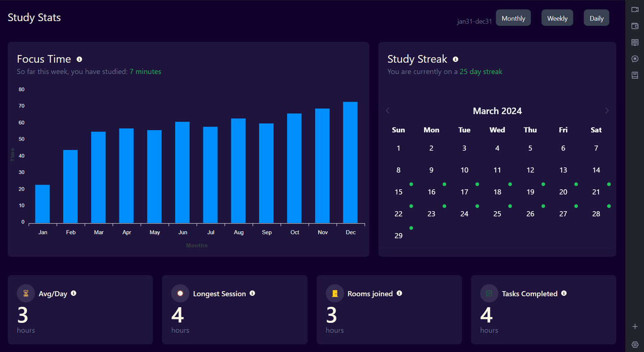The width and height of the screenshot is (644, 352).
Task: Click the Study Streak heading
Action: pos(417,59)
